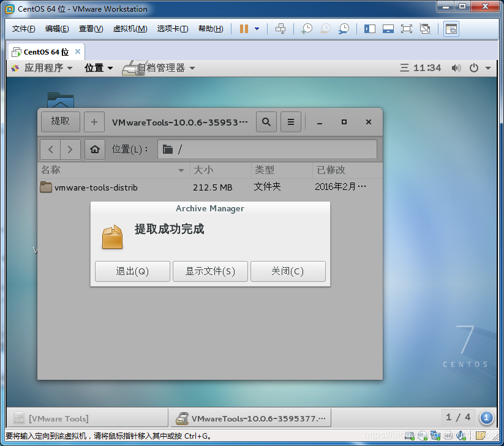The width and height of the screenshot is (504, 446).
Task: Click the desktop home folder icon
Action: [61, 100]
